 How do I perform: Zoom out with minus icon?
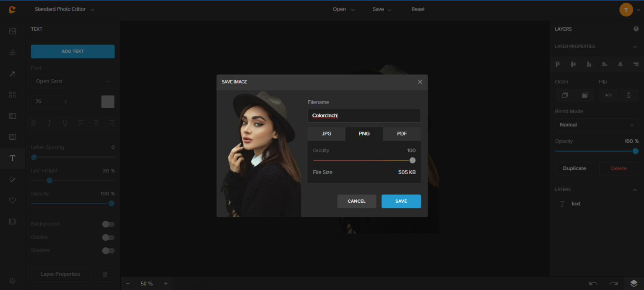128,284
